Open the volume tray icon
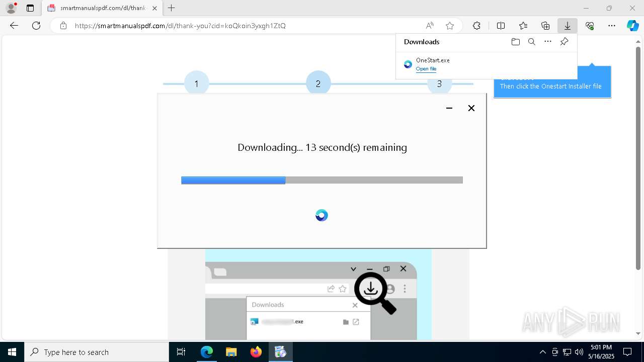The image size is (644, 362). 579,352
